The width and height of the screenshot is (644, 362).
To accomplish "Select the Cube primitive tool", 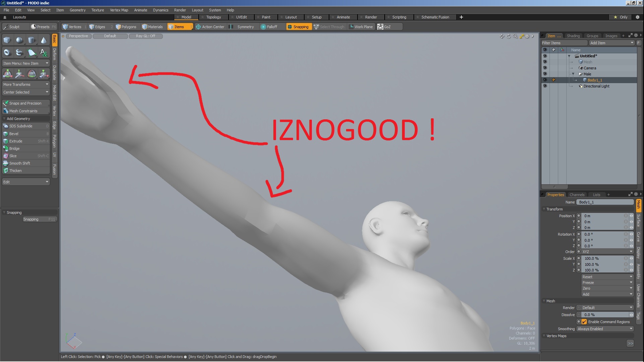I will [7, 40].
